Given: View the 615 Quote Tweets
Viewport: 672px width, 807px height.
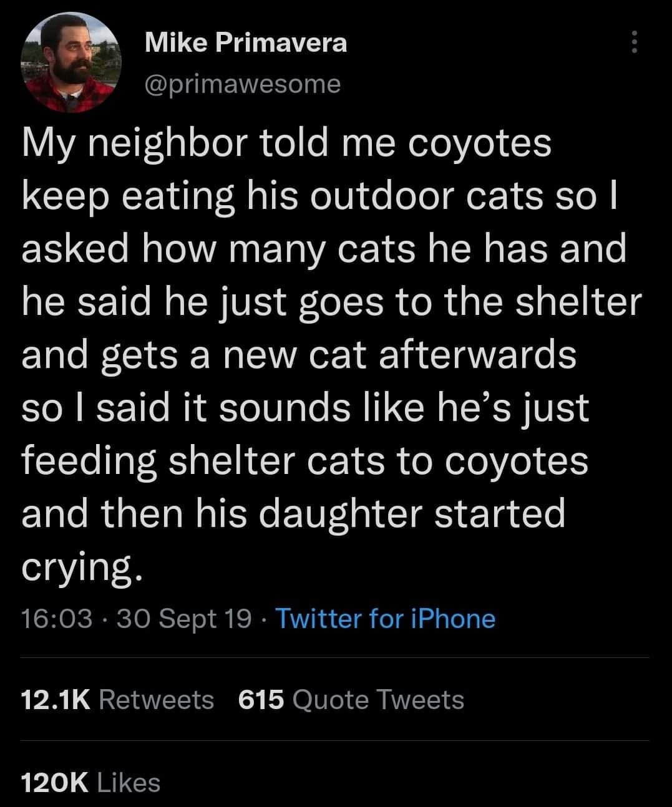Looking at the screenshot, I should coord(351,699).
